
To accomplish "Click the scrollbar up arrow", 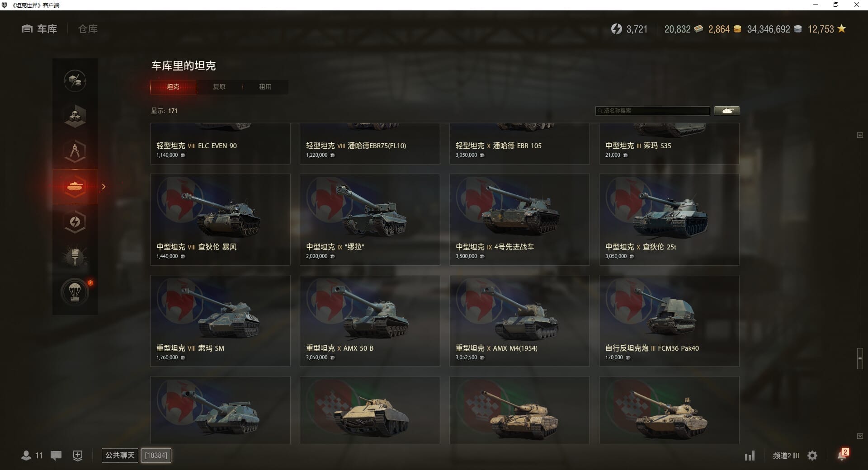I will point(860,135).
